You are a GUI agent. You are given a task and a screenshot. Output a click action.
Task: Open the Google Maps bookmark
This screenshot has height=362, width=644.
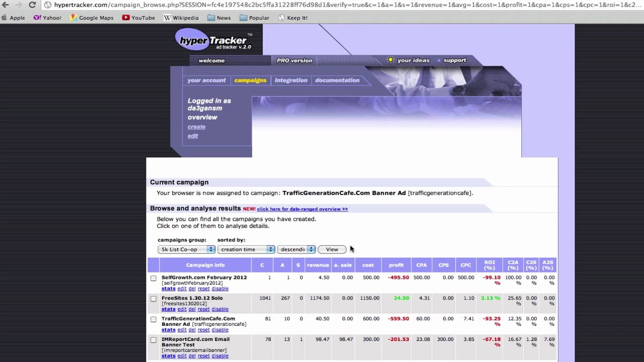point(92,18)
